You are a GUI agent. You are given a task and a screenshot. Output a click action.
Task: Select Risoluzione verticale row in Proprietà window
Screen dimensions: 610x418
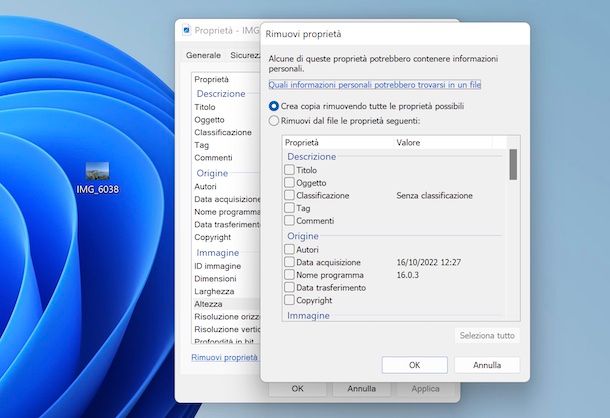click(226, 329)
